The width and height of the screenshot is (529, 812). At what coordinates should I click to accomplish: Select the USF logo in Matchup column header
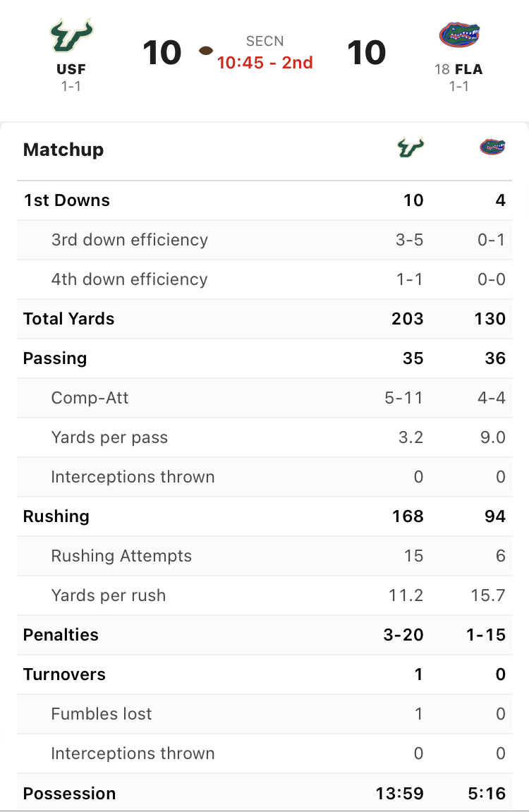(x=411, y=147)
